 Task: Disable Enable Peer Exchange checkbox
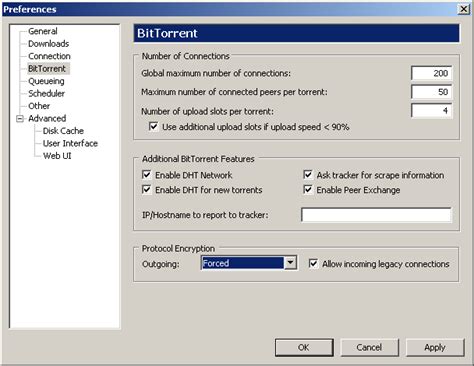tap(308, 189)
